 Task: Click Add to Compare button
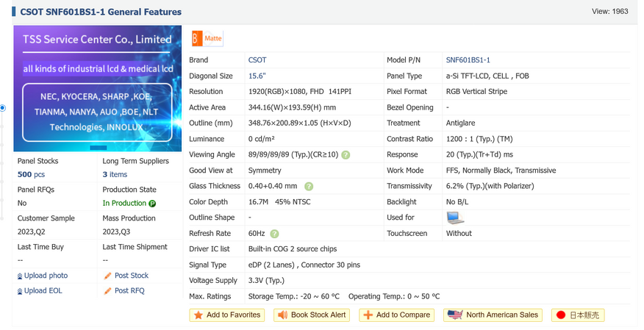396,315
